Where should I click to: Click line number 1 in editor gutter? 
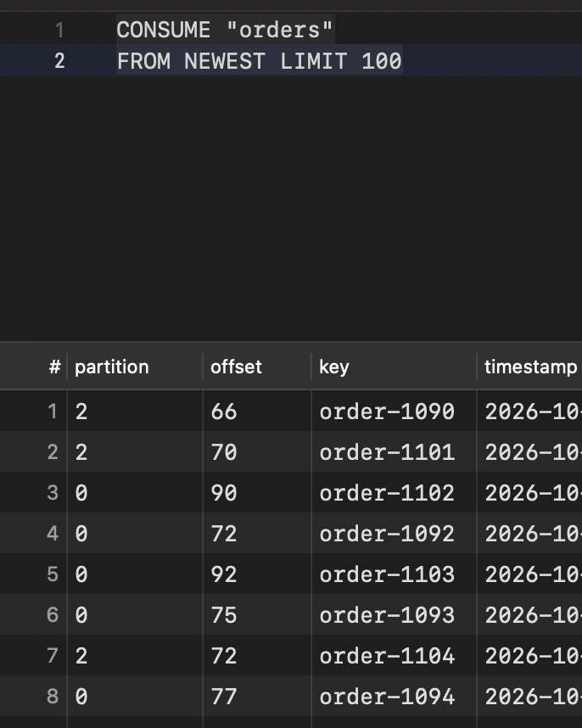coord(59,30)
